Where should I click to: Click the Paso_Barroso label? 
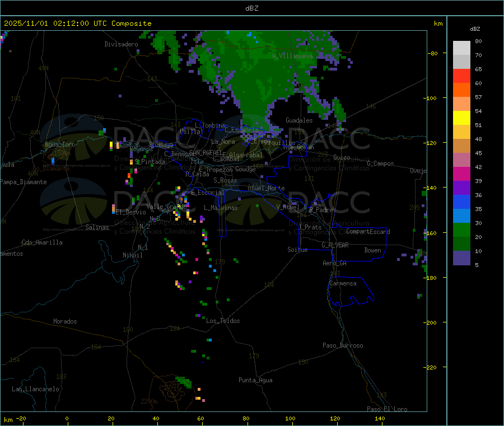[343, 345]
